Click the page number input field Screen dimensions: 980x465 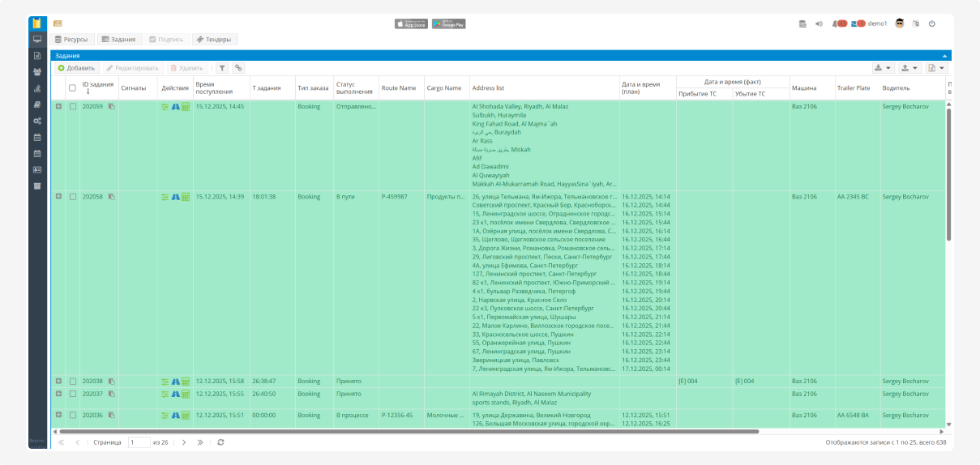click(139, 442)
